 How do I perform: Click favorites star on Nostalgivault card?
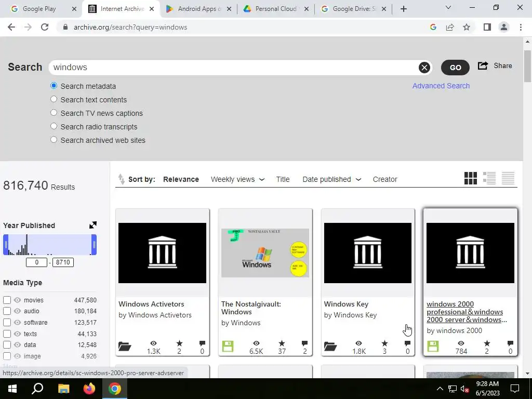click(282, 343)
